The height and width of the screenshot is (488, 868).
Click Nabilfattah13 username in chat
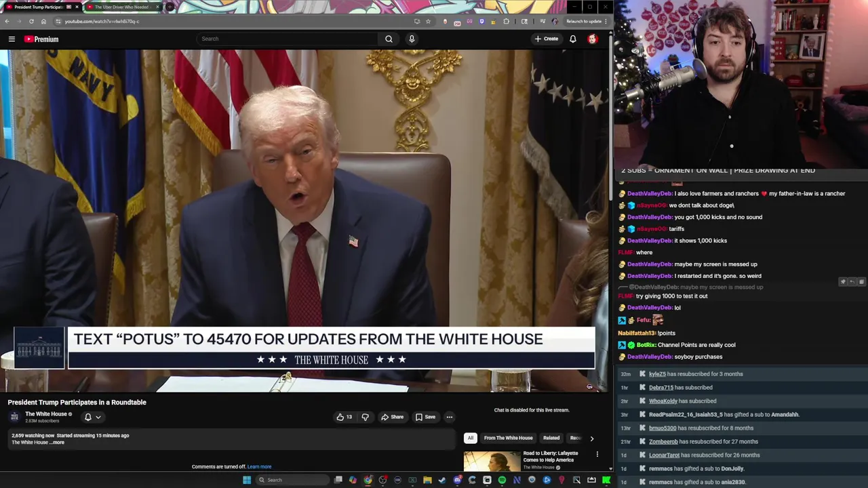[637, 333]
